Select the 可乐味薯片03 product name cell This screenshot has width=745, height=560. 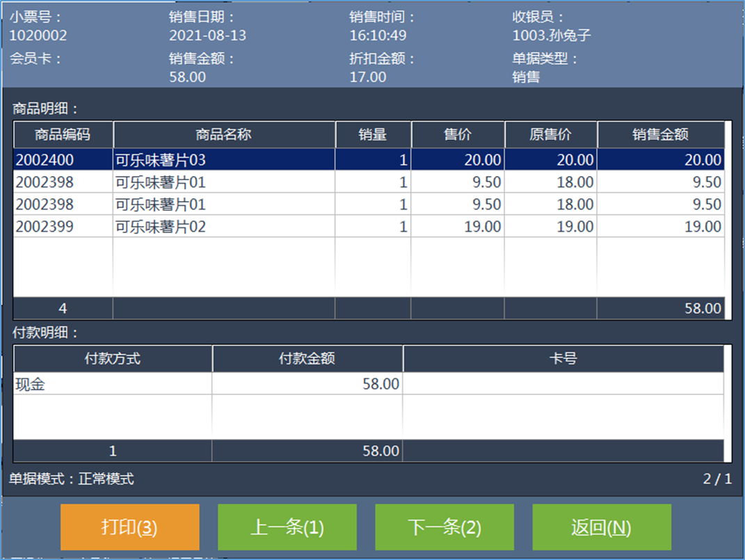coord(224,159)
